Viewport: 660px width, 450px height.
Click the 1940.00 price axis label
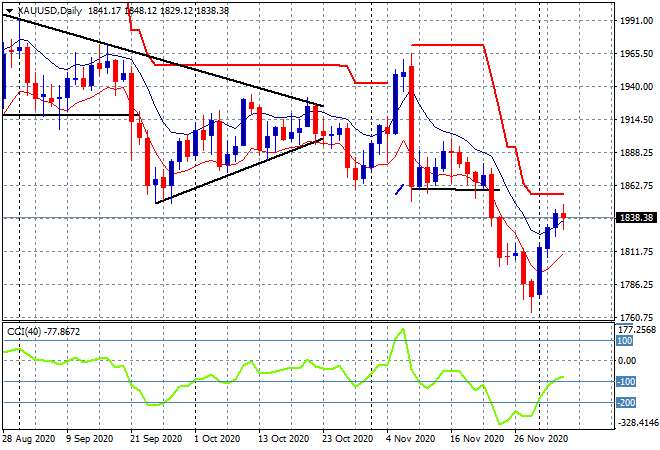[x=636, y=87]
